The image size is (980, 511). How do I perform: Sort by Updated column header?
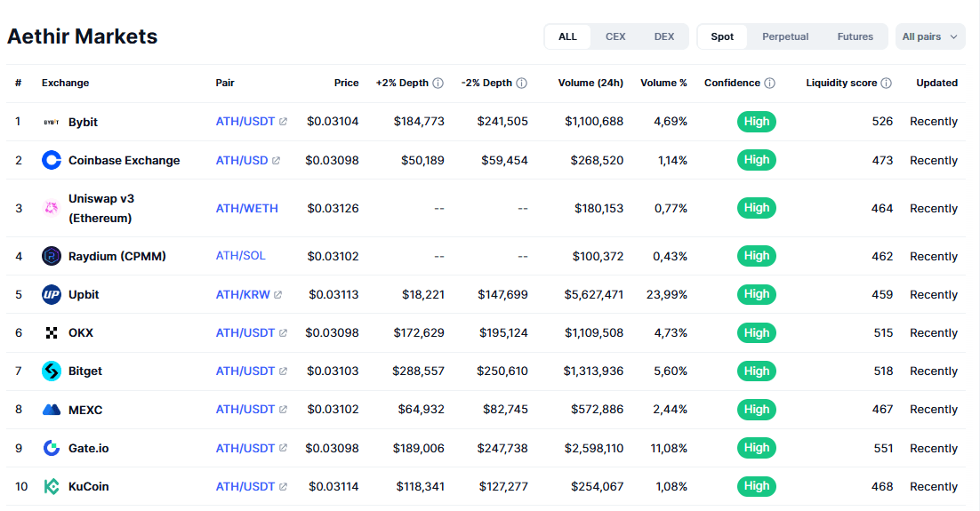937,83
